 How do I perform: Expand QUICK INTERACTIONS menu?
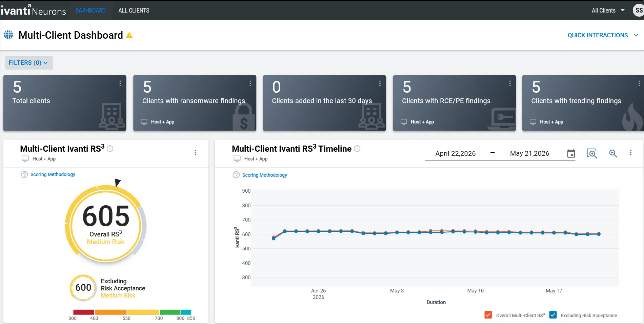[603, 35]
